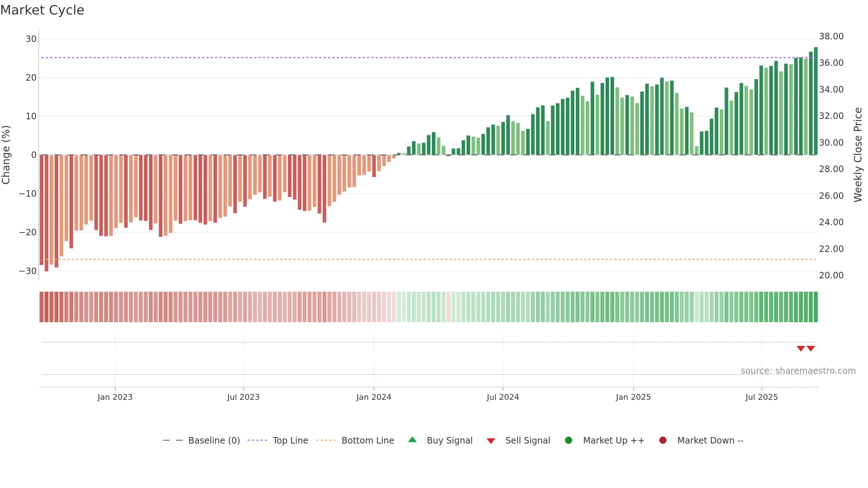
Task: Click the first red heatmap strip cell
Action: [x=42, y=307]
